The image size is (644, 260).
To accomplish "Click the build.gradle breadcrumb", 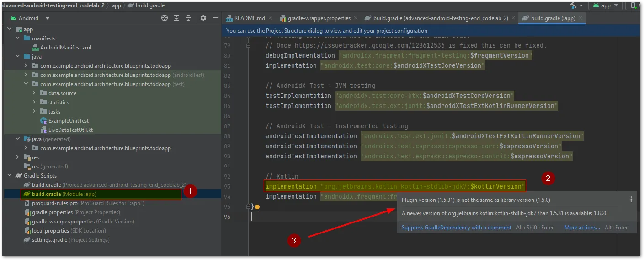I will pyautogui.click(x=146, y=5).
